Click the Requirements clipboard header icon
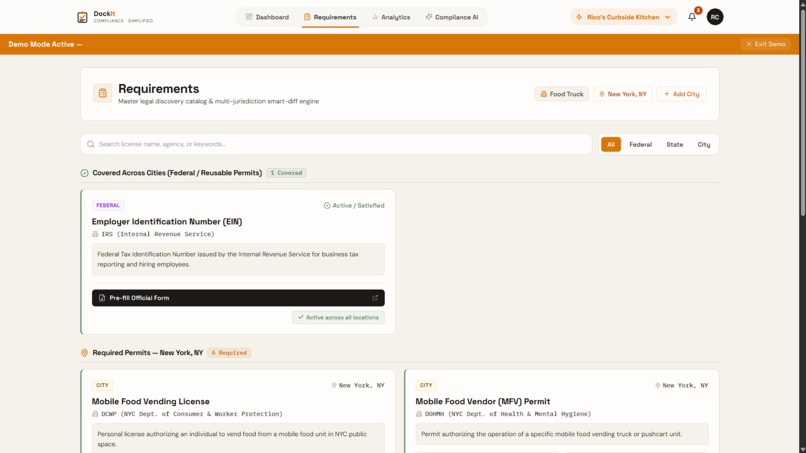The image size is (806, 453). pyautogui.click(x=102, y=94)
